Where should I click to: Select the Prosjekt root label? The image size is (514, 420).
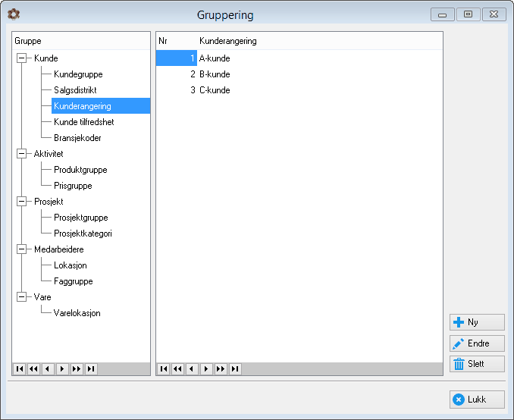click(49, 202)
